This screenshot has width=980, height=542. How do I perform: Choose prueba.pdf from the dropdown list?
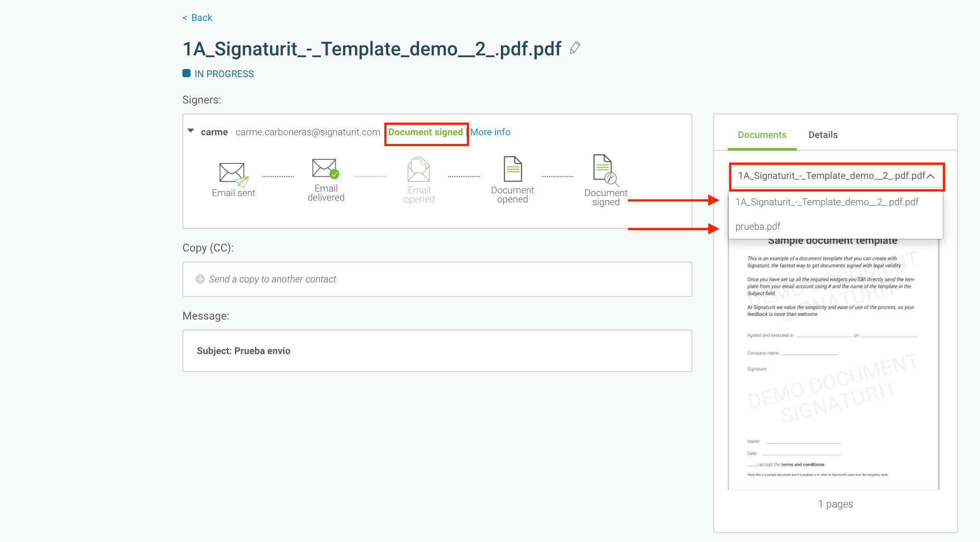click(x=835, y=227)
